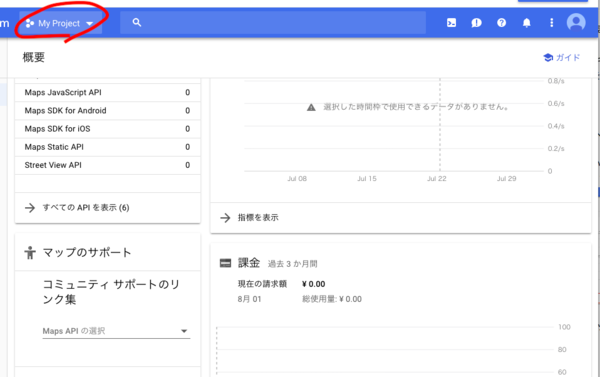600x377 pixels.
Task: Click the 課金 billing heading
Action: 249,263
